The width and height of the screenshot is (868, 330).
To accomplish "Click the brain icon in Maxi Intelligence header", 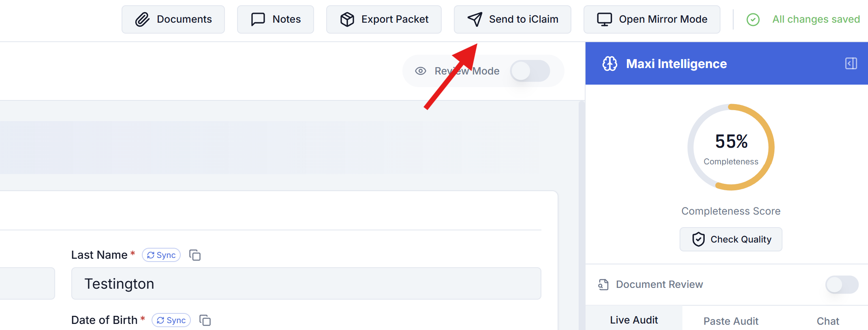I will pos(609,64).
